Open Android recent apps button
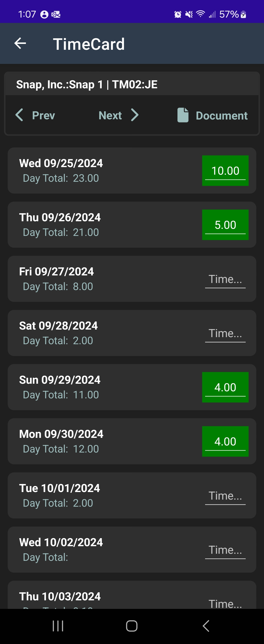 (58, 626)
